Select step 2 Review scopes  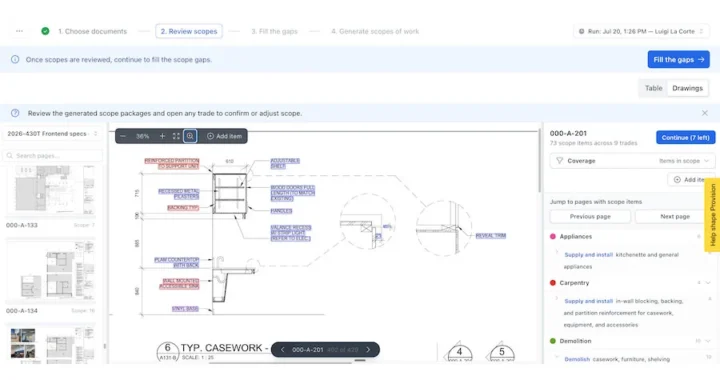(x=189, y=31)
